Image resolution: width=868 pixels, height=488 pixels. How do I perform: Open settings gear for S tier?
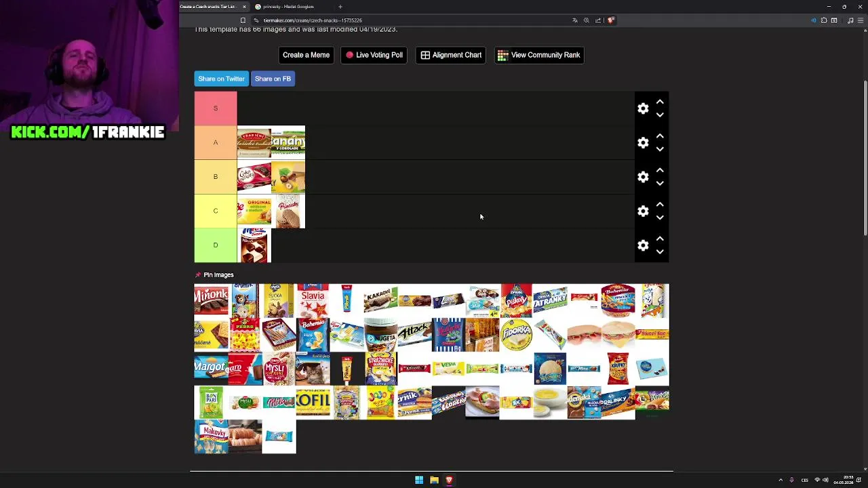pyautogui.click(x=643, y=108)
